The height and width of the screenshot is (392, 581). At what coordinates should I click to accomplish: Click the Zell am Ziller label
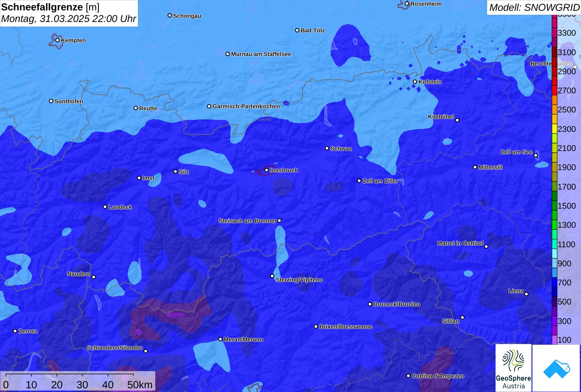click(x=380, y=181)
